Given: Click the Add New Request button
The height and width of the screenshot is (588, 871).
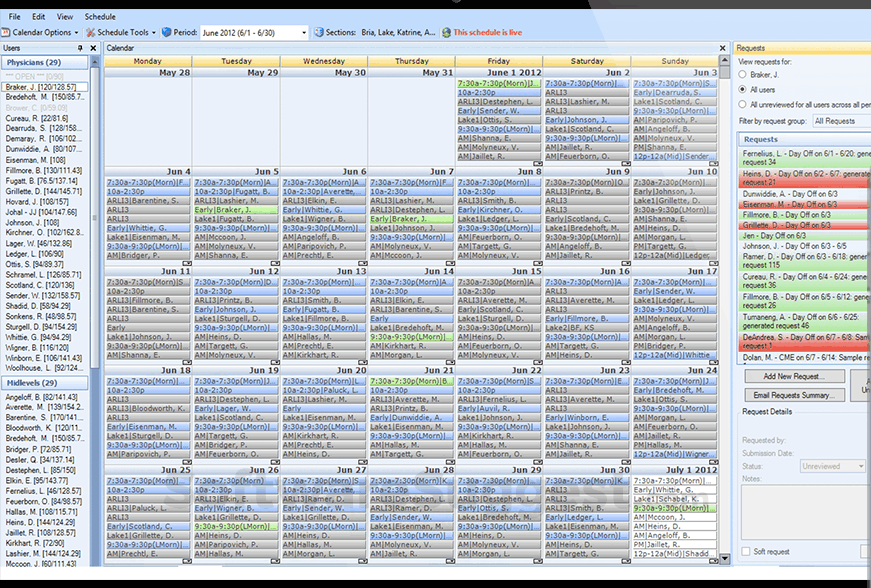Looking at the screenshot, I should point(793,375).
